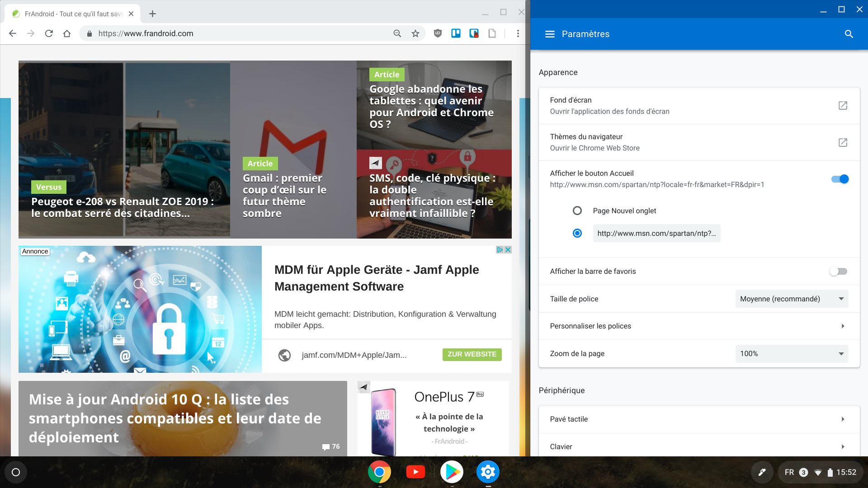Open wallpaper app via Fond d'écran icon
The image size is (868, 488).
[x=843, y=105]
